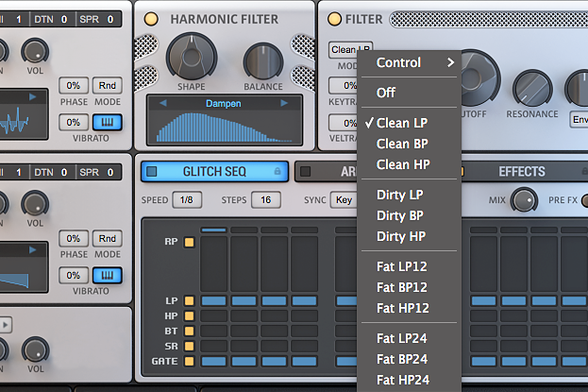Toggle first step in HP row
This screenshot has width=588, height=392.
(x=213, y=315)
